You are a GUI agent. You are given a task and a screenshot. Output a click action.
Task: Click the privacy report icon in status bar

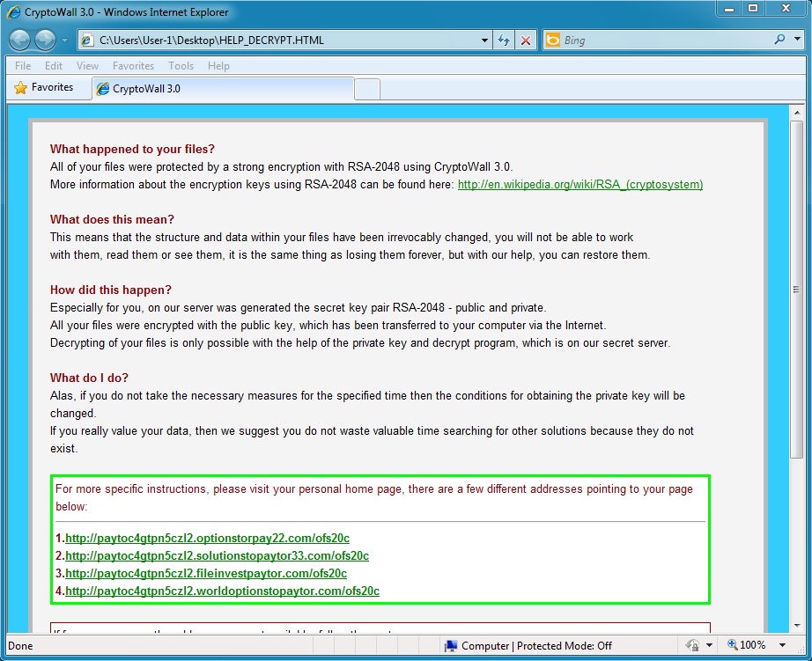point(692,645)
